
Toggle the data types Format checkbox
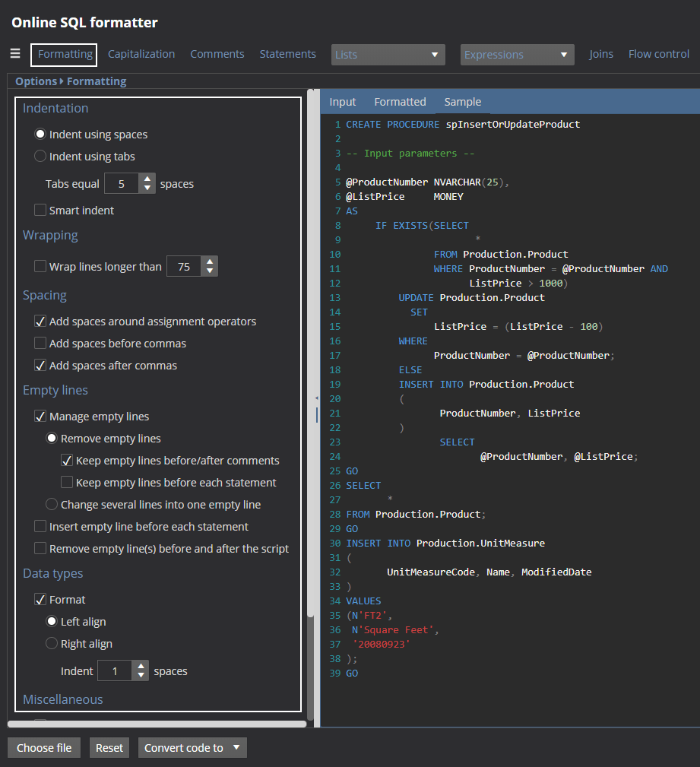click(x=40, y=599)
